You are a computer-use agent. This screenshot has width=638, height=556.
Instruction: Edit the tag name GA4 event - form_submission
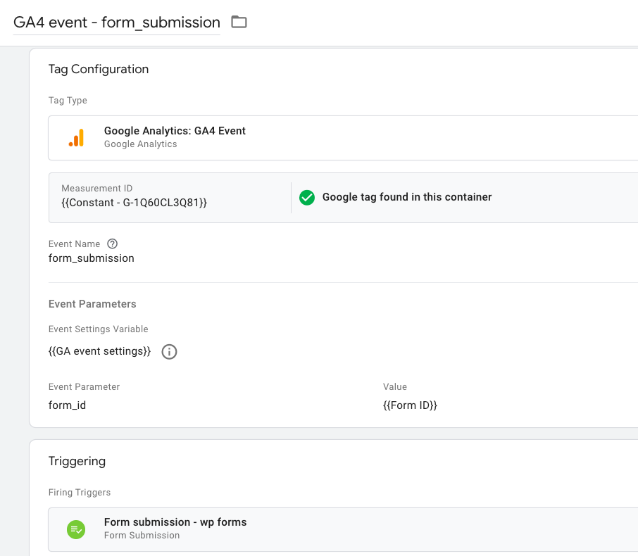[117, 22]
